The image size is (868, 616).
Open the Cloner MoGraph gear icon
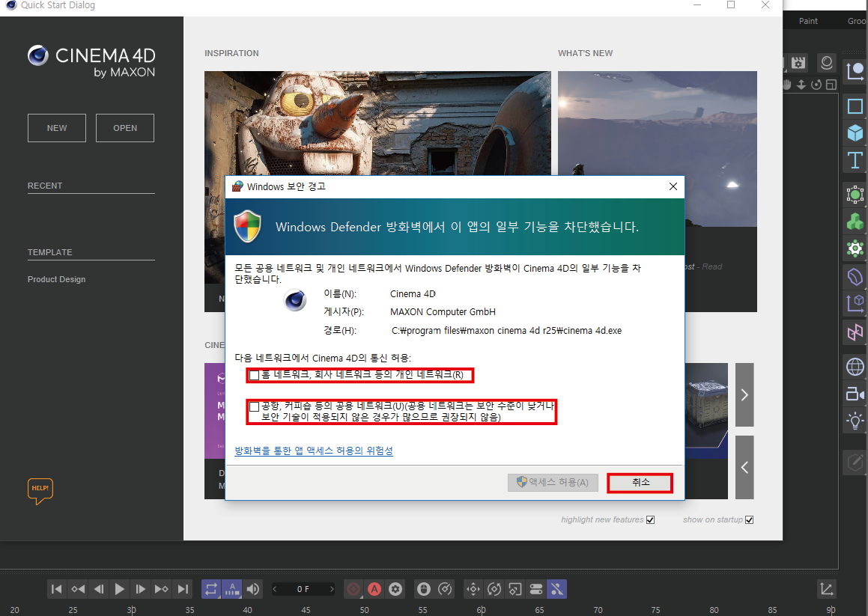855,248
